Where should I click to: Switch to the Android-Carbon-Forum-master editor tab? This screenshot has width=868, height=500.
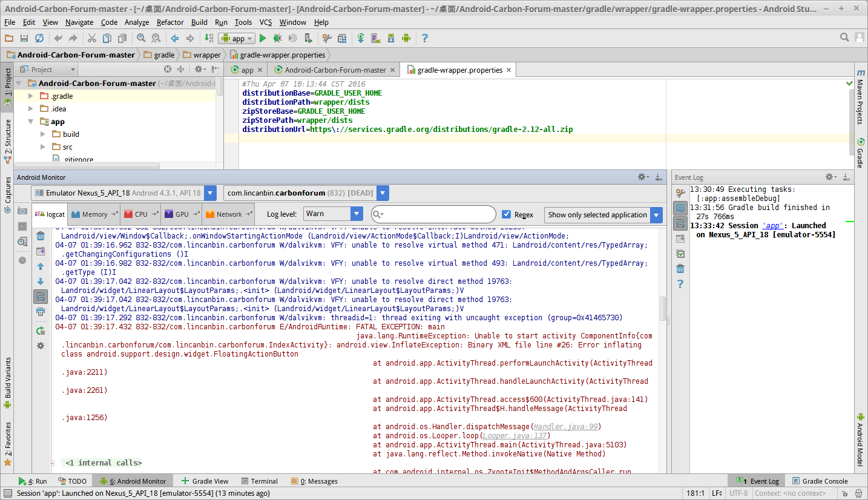(x=335, y=70)
